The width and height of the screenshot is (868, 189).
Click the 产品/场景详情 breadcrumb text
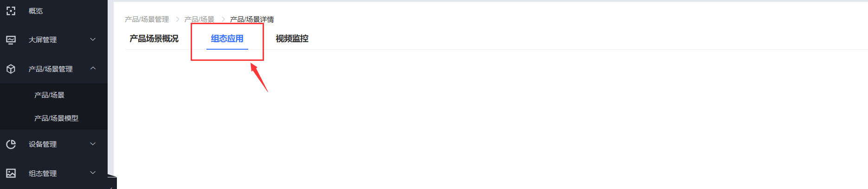(x=252, y=20)
